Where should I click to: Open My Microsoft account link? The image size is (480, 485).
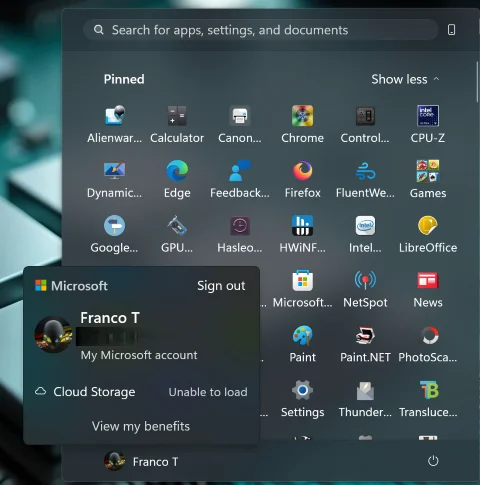[x=139, y=355]
